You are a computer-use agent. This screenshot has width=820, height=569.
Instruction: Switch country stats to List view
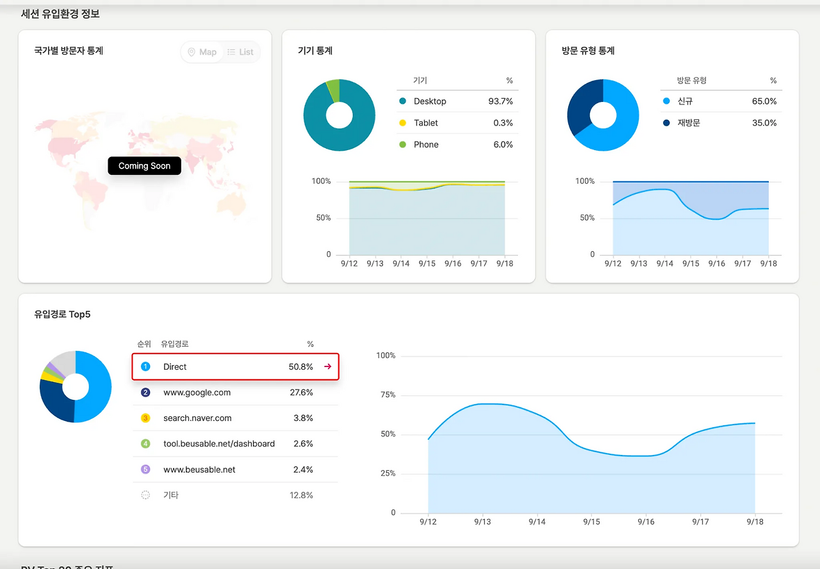240,52
